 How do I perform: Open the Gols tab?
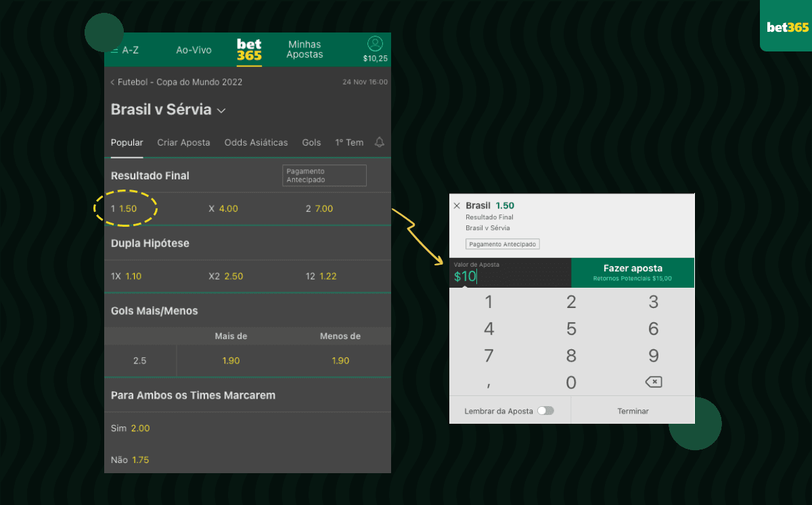pos(311,143)
